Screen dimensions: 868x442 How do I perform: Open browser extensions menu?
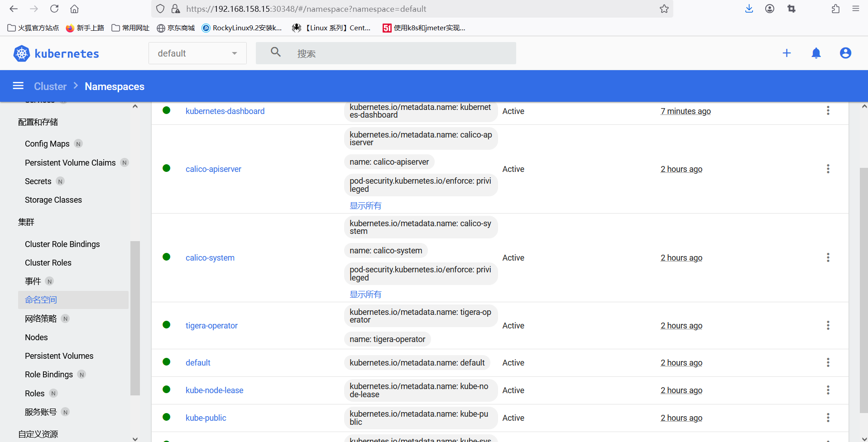[835, 9]
